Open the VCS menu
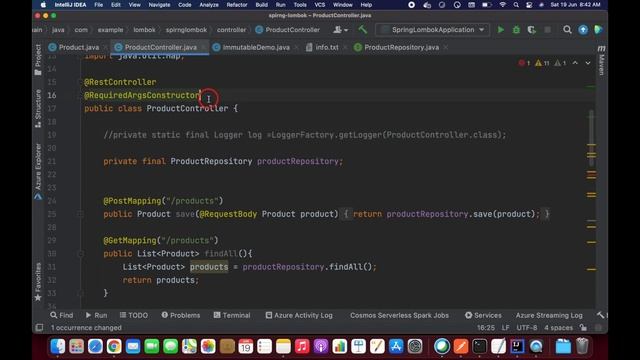 320,5
